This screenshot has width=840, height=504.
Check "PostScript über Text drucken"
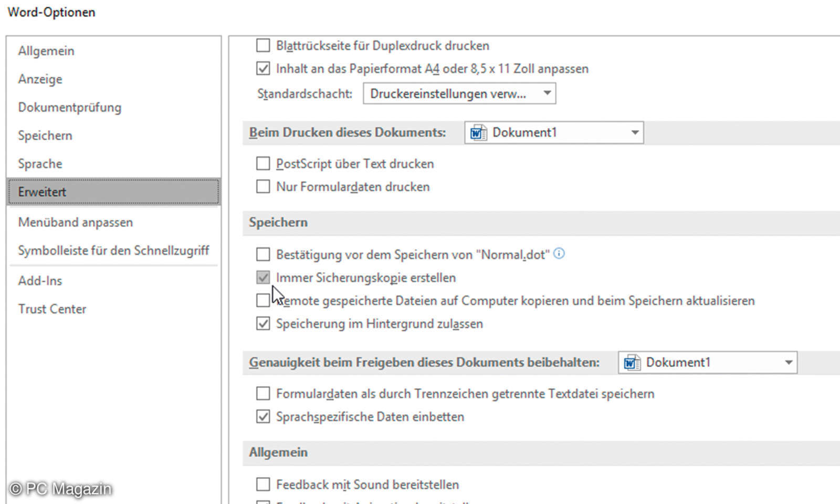263,163
